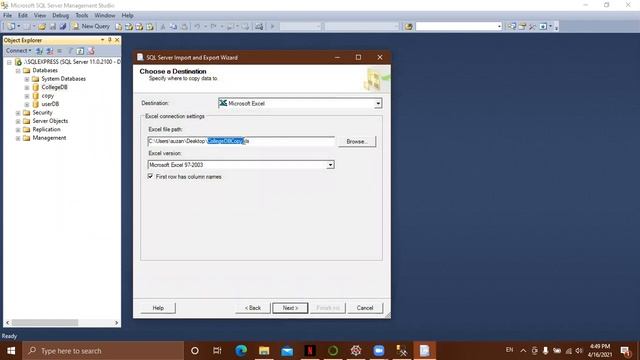The image size is (640, 360).
Task: Expand the Server Objects folder
Action: pyautogui.click(x=18, y=121)
